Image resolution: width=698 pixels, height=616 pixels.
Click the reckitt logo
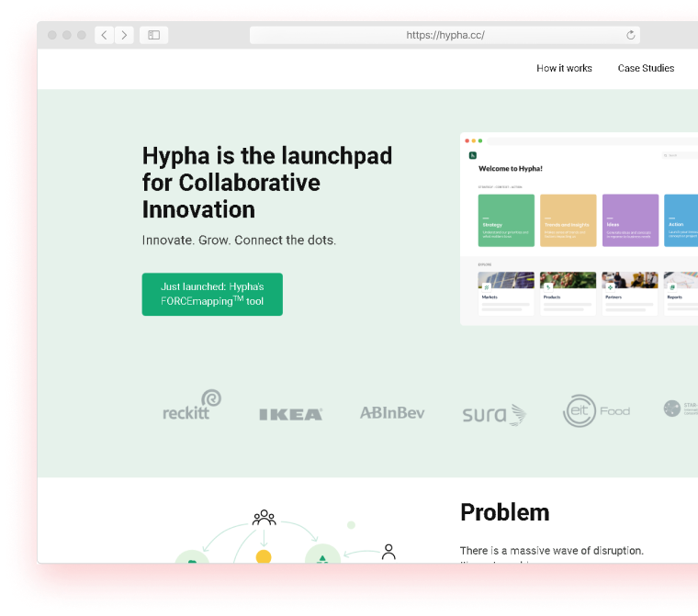[x=192, y=405]
